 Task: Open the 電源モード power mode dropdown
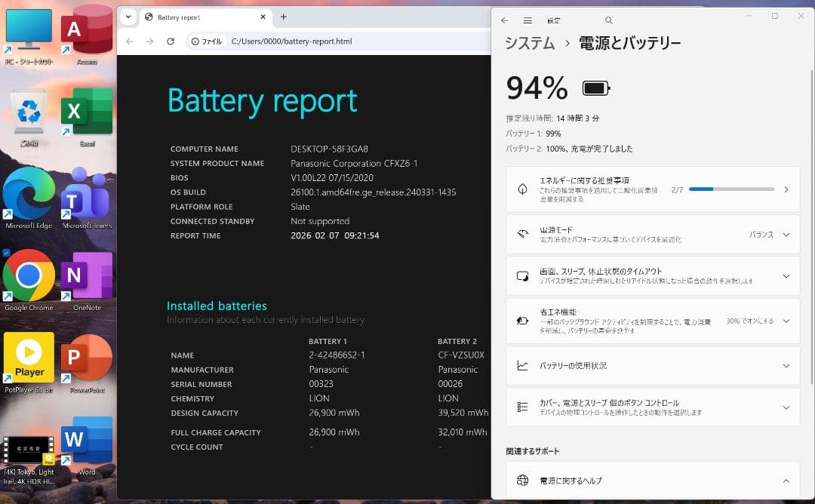point(785,234)
